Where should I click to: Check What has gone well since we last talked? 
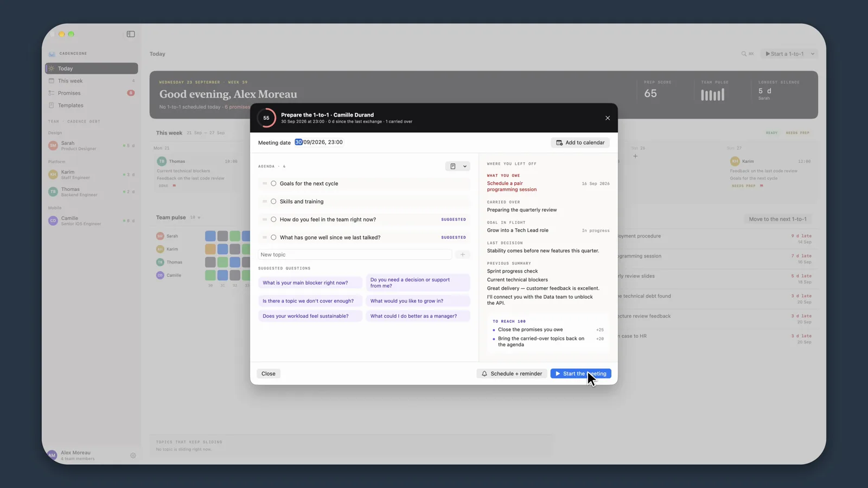[273, 237]
